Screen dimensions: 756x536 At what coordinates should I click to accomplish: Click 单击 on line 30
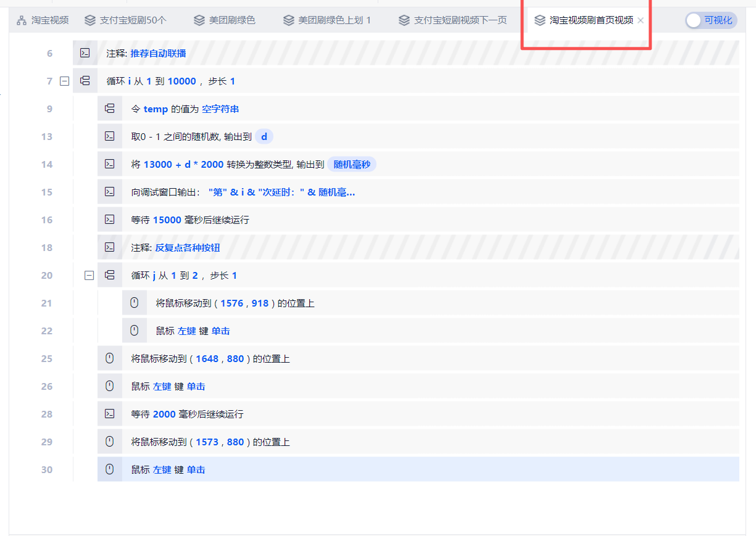196,469
